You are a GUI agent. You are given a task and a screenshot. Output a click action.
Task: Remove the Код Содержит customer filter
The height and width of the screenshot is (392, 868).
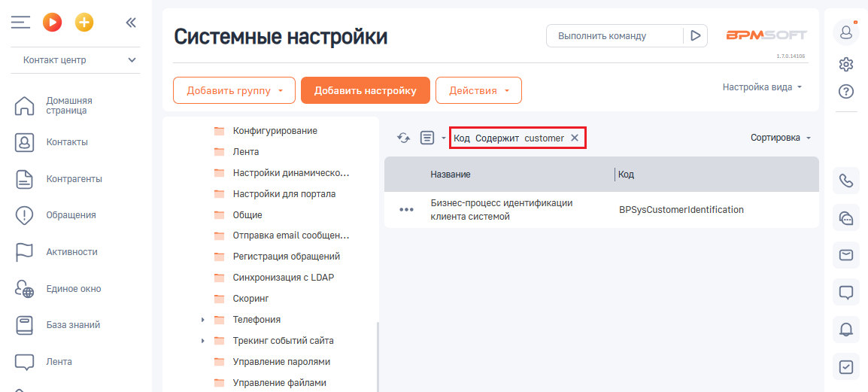coord(575,138)
